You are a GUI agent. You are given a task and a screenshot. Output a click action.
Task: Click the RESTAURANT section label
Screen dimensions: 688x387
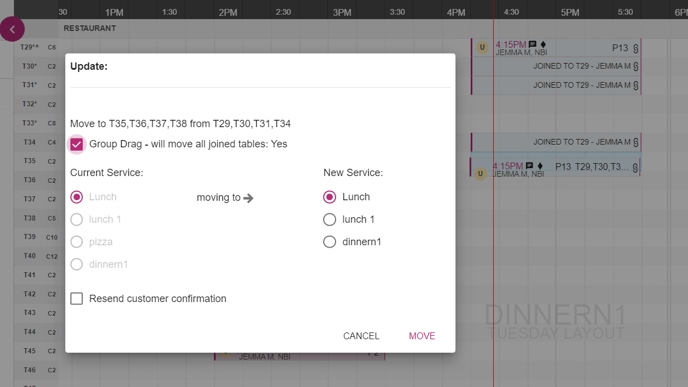[90, 28]
